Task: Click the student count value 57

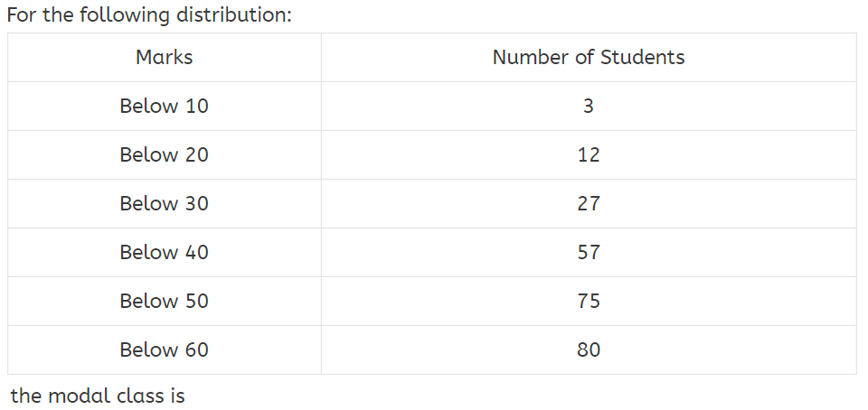Action: click(x=589, y=253)
